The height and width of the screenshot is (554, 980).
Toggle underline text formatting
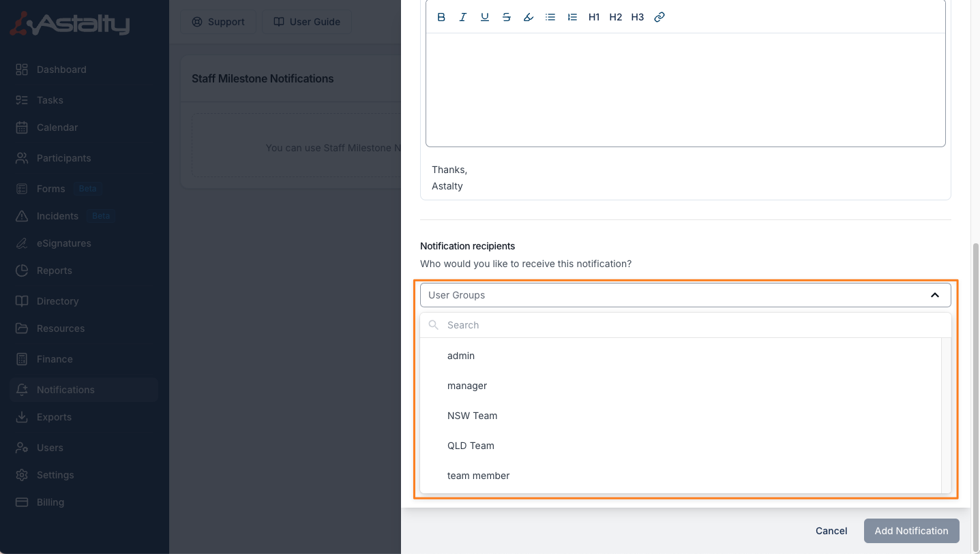(x=485, y=17)
